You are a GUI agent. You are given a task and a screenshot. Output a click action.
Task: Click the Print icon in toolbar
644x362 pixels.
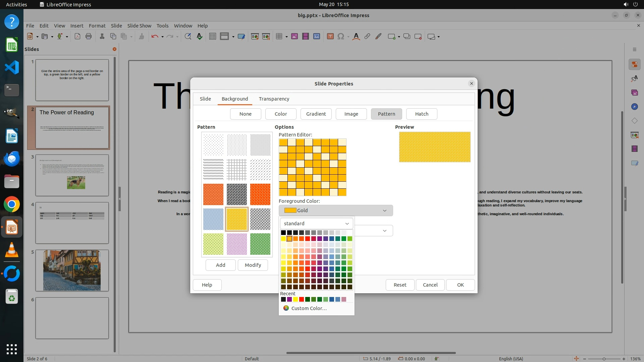point(89,37)
